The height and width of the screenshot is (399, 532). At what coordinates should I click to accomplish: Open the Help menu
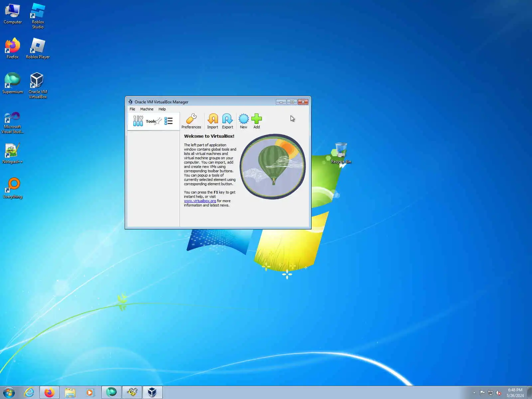point(162,109)
